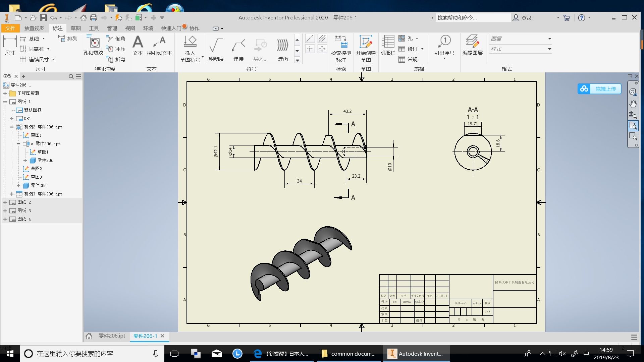Click the Windows Start button
This screenshot has height=362, width=644.
[x=10, y=354]
